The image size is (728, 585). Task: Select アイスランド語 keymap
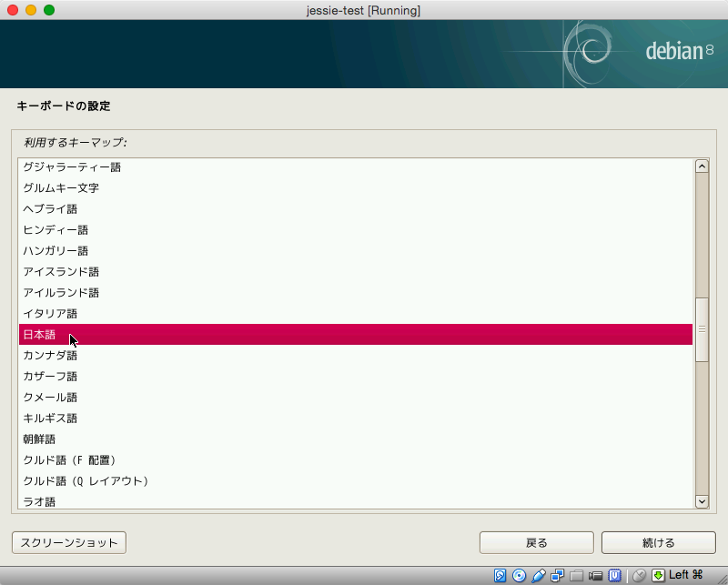pos(356,272)
